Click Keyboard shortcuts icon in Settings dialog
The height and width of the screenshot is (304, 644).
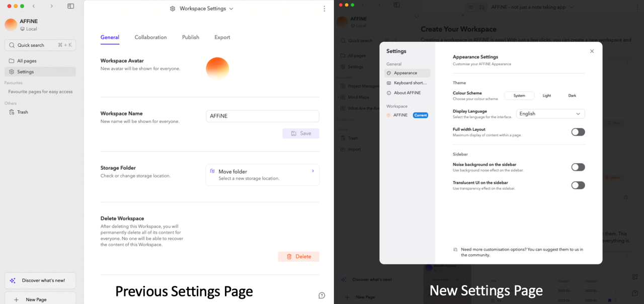[389, 83]
